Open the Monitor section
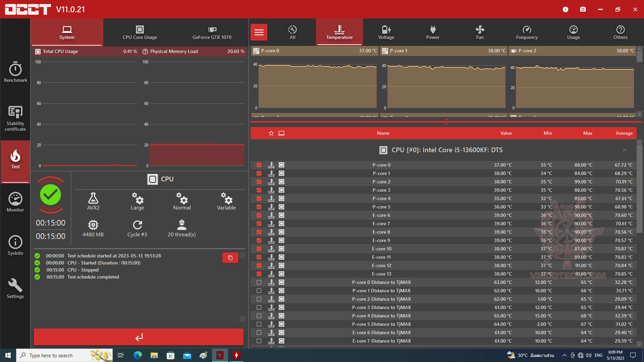 (15, 202)
